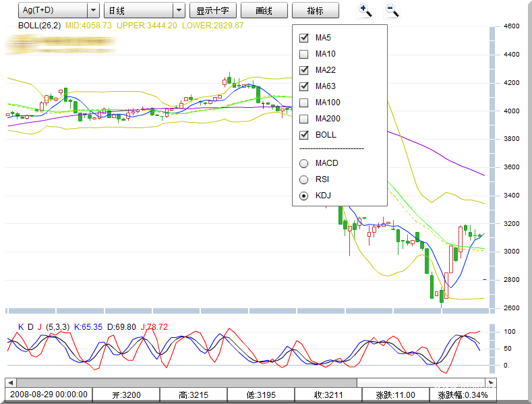This screenshot has width=532, height=404.
Task: Turn on the MA100 checkbox
Action: (303, 103)
